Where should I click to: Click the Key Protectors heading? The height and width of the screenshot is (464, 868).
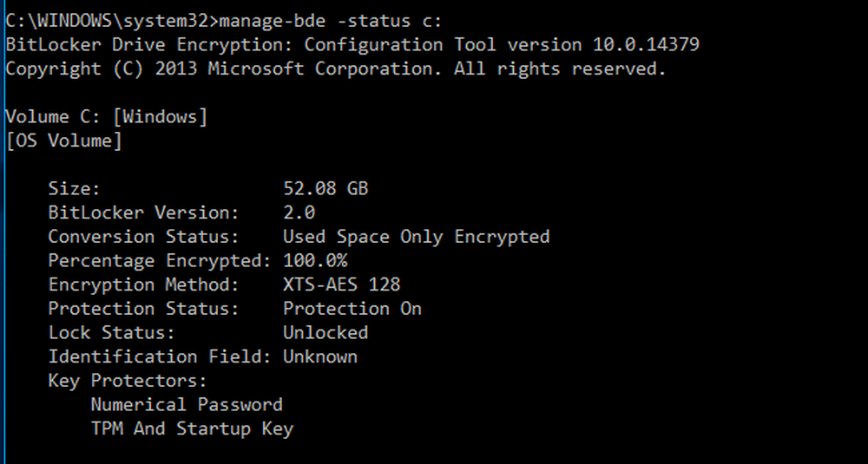(x=128, y=381)
